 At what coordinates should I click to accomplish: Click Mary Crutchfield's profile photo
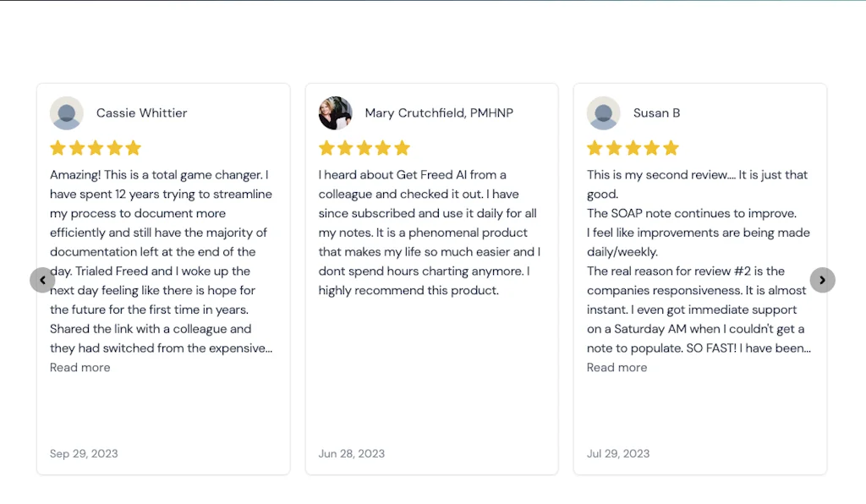pos(335,113)
